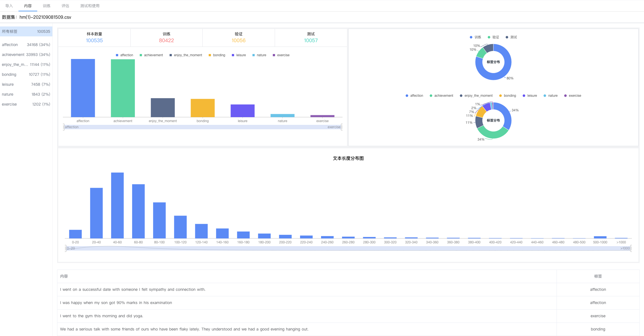The width and height of the screenshot is (644, 336).
Task: Select exercise label in sidebar
Action: coord(26,104)
